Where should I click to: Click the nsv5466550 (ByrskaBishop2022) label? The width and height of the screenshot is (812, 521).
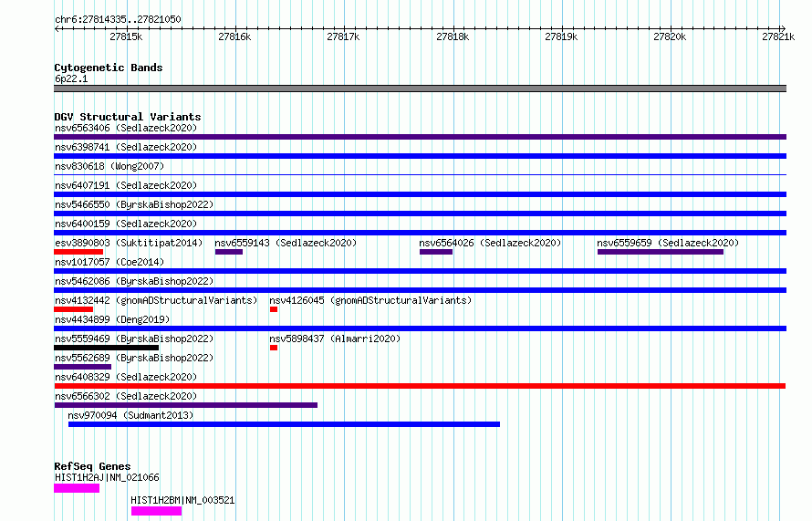tap(134, 204)
